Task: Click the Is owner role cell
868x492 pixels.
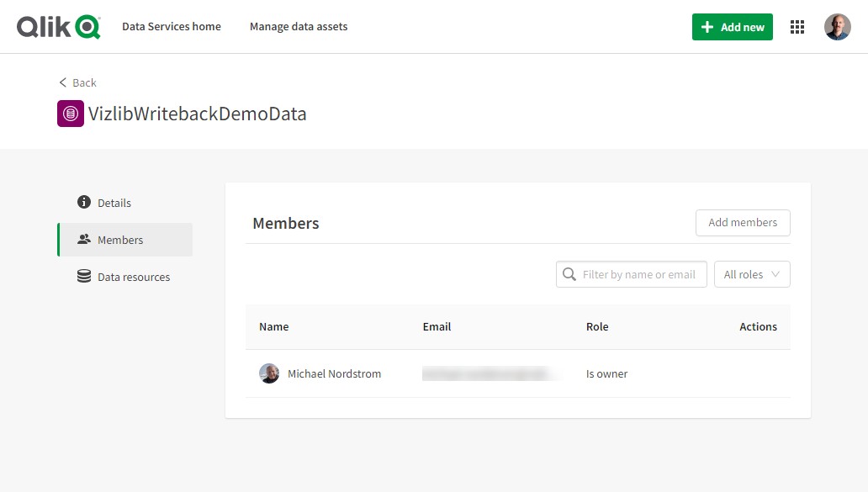Action: tap(606, 373)
